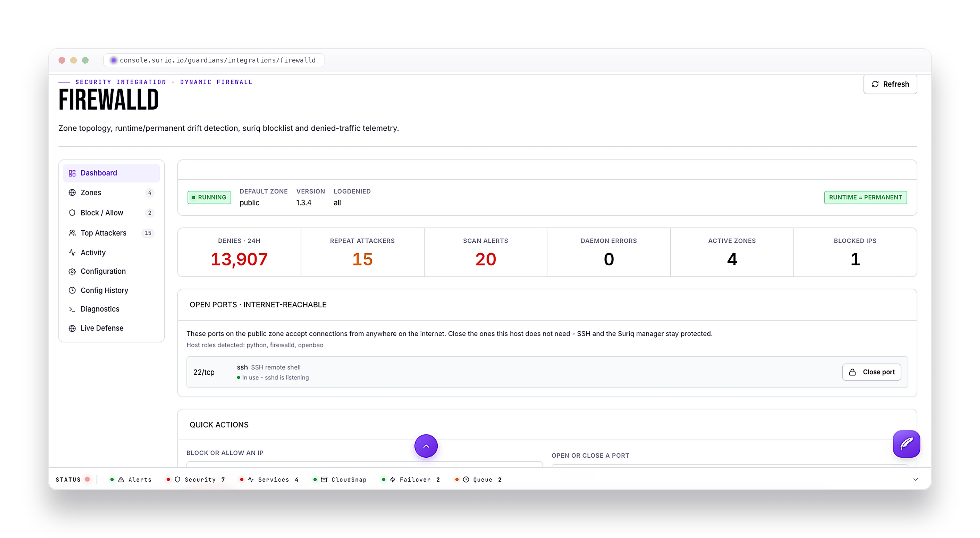Click the Activity pulse icon
980x538 pixels.
pyautogui.click(x=72, y=252)
